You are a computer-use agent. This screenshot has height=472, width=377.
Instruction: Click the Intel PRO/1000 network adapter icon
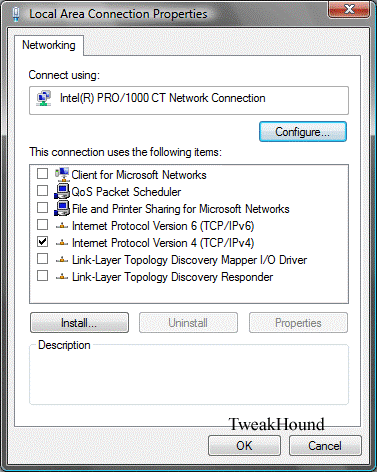tap(44, 98)
